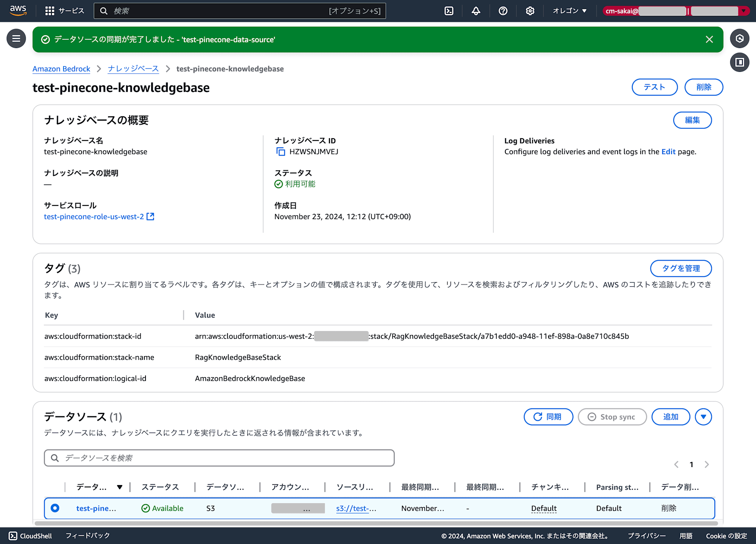Click the S3 data source type cell
The width and height of the screenshot is (756, 544).
(x=211, y=508)
